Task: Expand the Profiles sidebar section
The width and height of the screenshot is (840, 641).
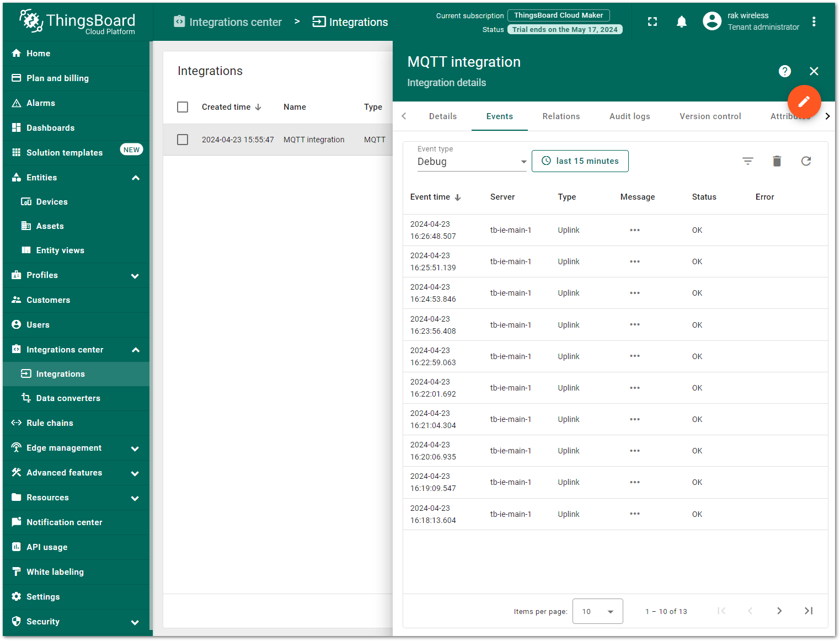Action: 135,276
